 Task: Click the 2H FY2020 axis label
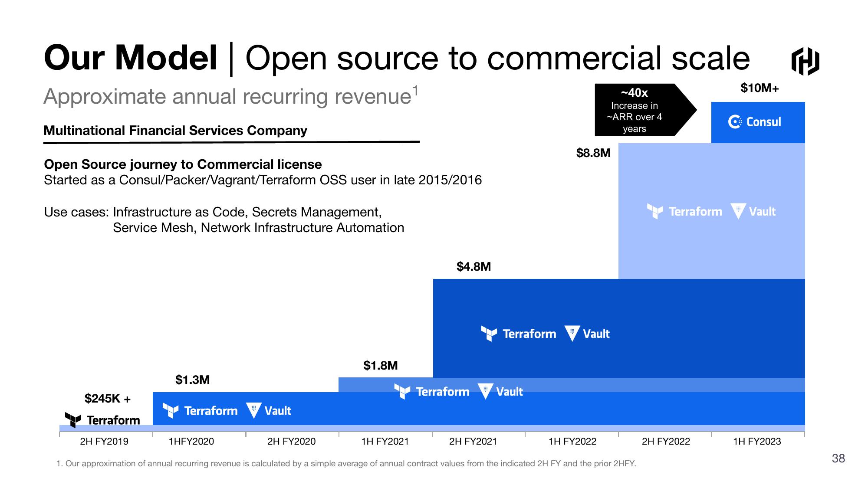point(291,442)
